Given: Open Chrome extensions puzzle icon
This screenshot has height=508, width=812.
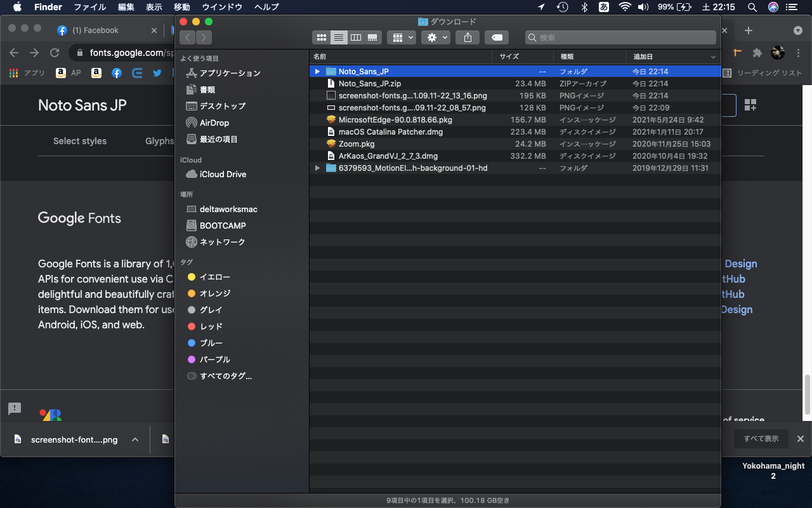Looking at the screenshot, I should click(x=757, y=53).
